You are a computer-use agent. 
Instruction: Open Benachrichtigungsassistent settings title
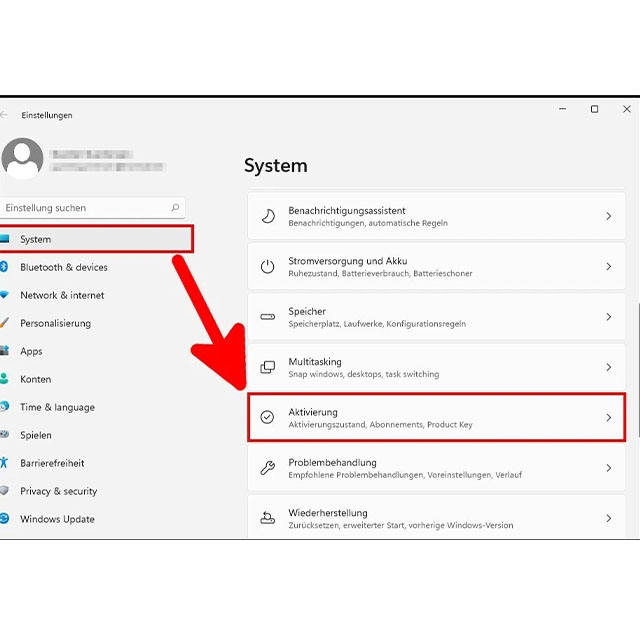pos(347,211)
